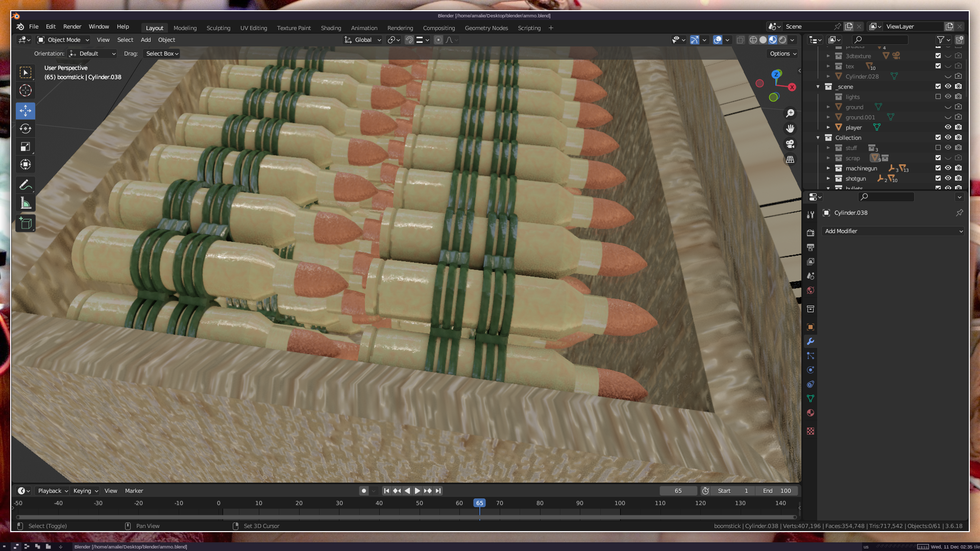Open Render properties tab icon
980x551 pixels.
(811, 233)
